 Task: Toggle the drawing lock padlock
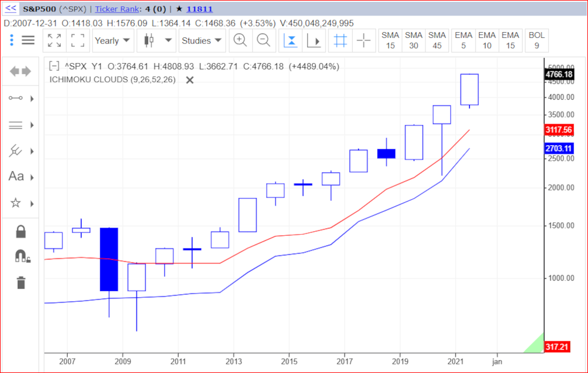21,232
